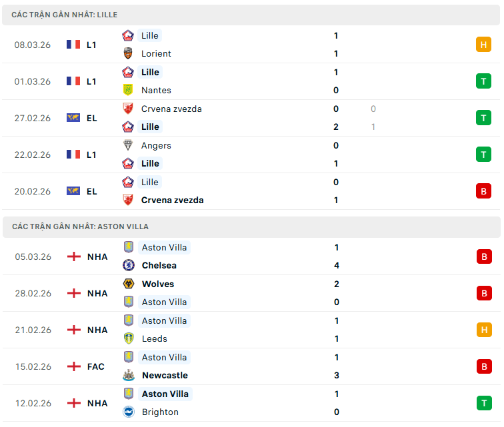The width and height of the screenshot is (504, 427).
Task: Click the green T badge for Aston Villa vs Brighton
Action: pyautogui.click(x=484, y=403)
